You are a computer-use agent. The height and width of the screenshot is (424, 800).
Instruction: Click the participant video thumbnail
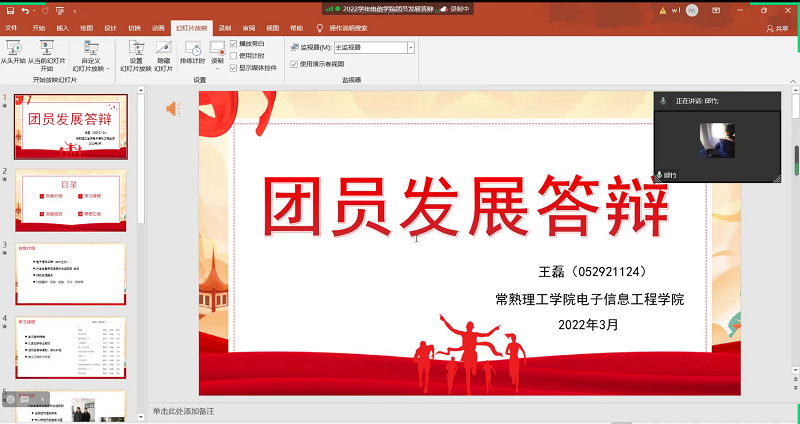click(717, 140)
